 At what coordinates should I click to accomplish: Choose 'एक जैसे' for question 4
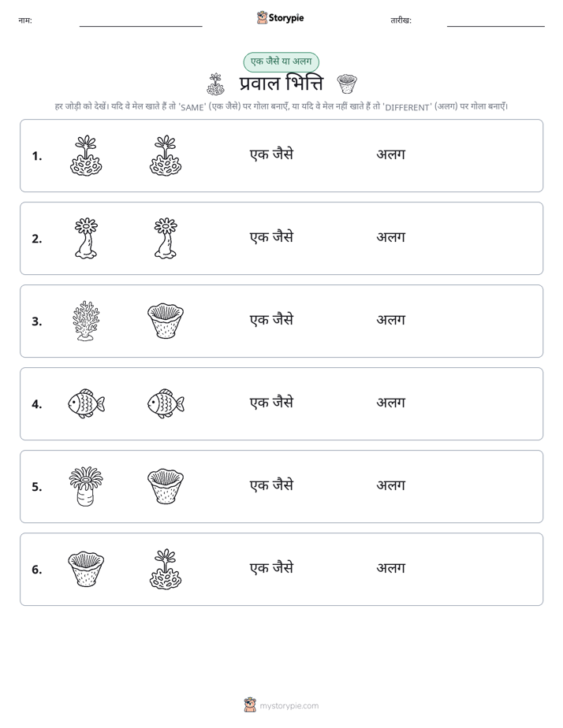(x=271, y=403)
